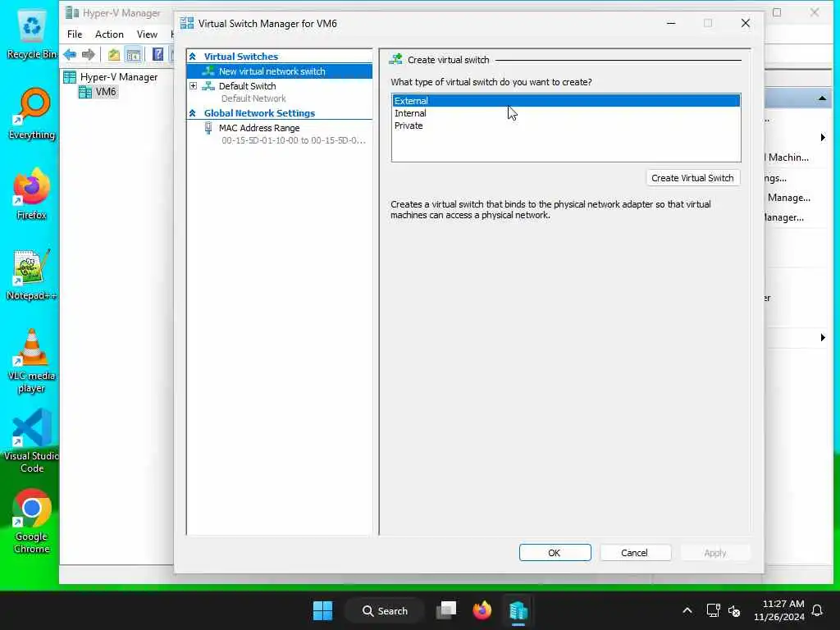
Task: Click the Default Switch network icon
Action: (x=208, y=85)
